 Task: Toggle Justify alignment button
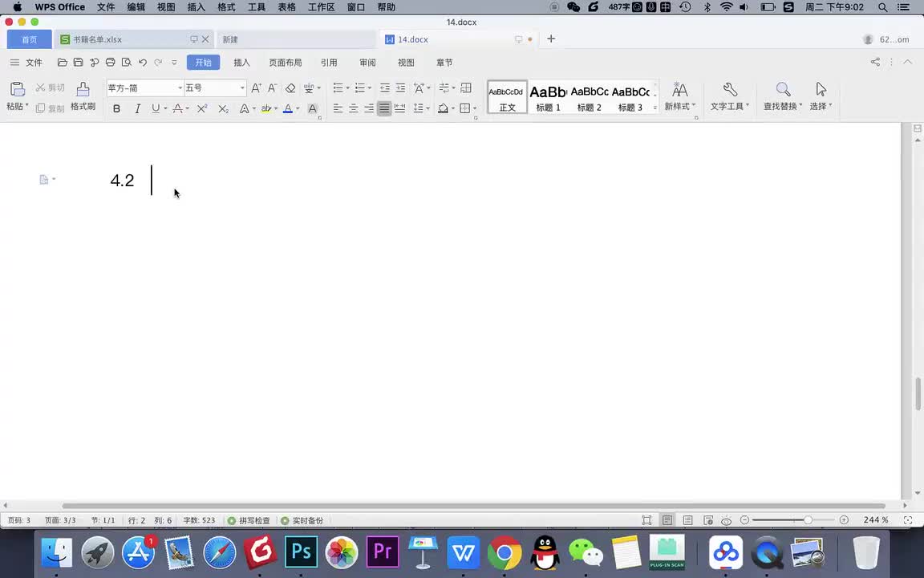tap(384, 108)
